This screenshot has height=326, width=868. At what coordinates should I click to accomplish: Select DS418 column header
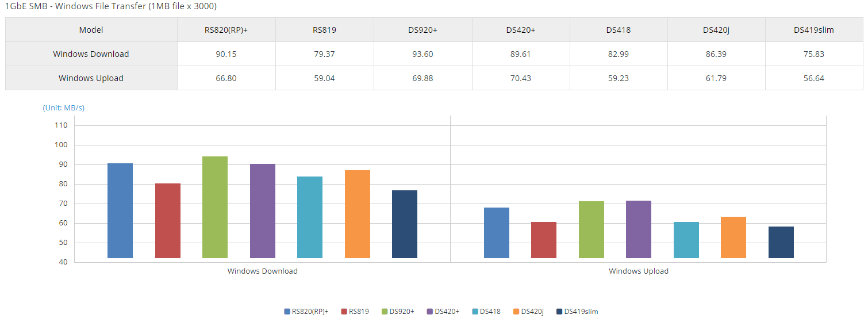point(619,30)
